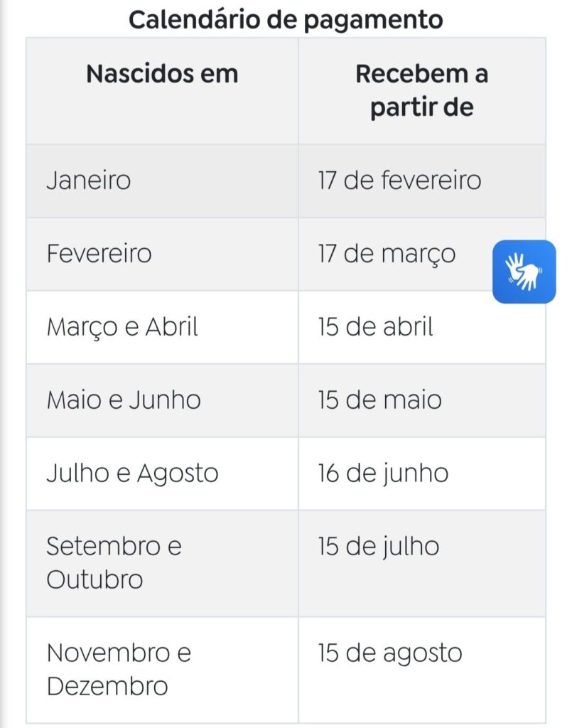This screenshot has width=572, height=728.
Task: Click the 'Setembro e Outubro' cell
Action: pyautogui.click(x=162, y=563)
